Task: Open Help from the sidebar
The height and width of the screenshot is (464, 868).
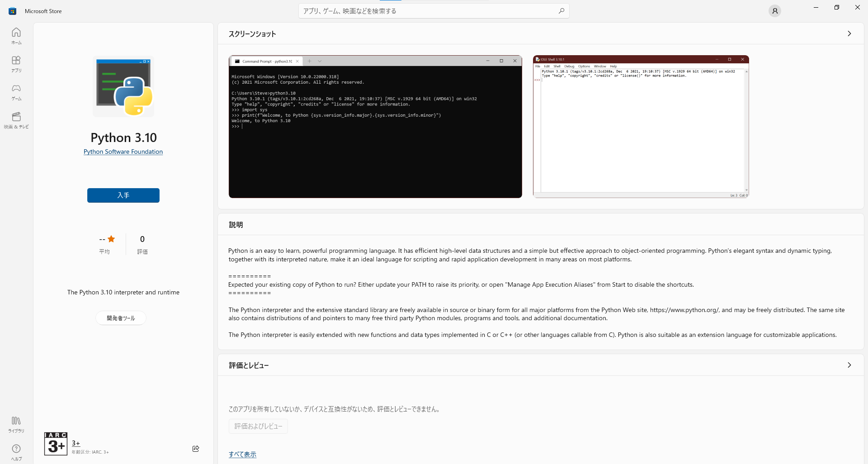Action: [16, 451]
